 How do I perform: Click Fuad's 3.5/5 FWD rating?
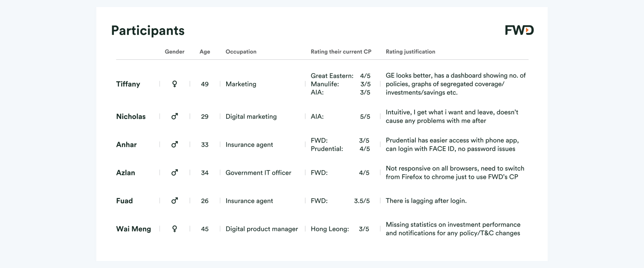click(x=362, y=201)
